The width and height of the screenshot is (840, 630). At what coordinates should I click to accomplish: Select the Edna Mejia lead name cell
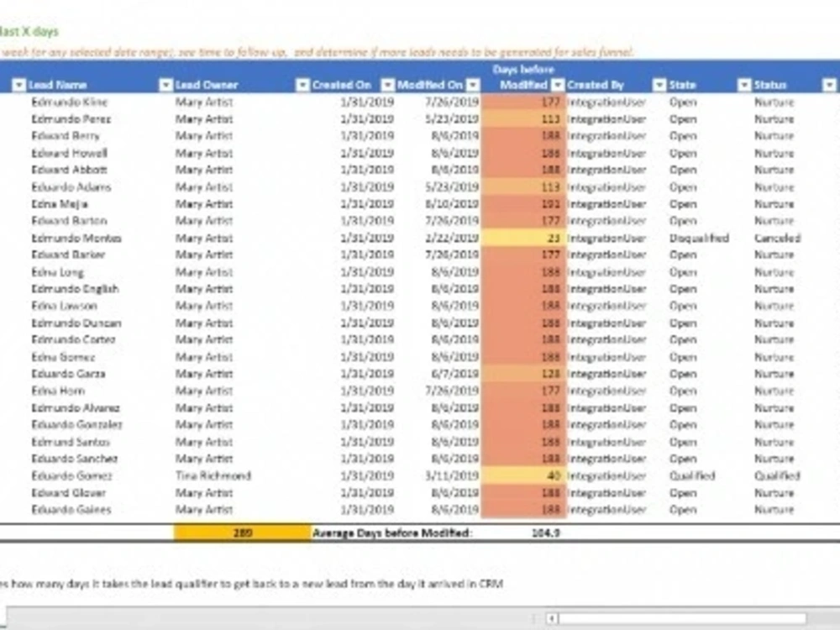pyautogui.click(x=60, y=203)
